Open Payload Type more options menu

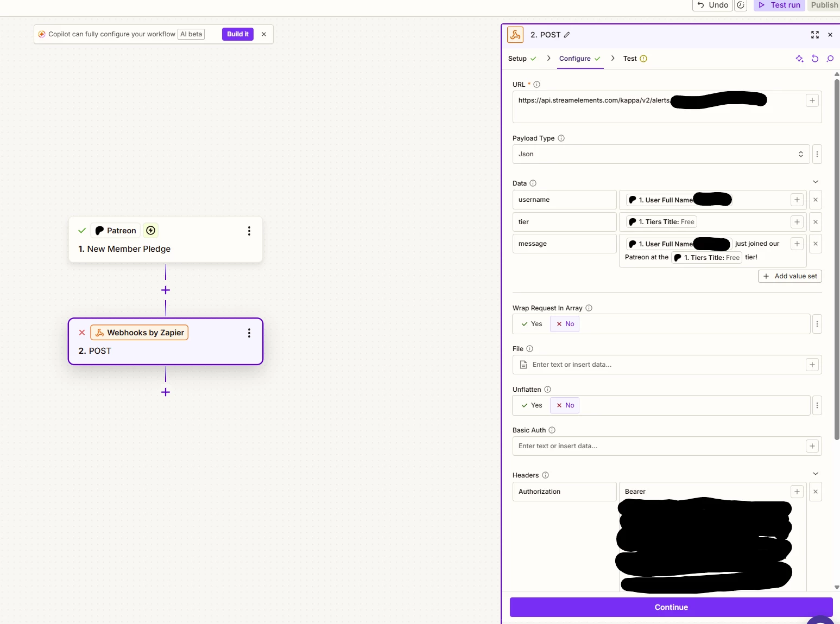817,154
